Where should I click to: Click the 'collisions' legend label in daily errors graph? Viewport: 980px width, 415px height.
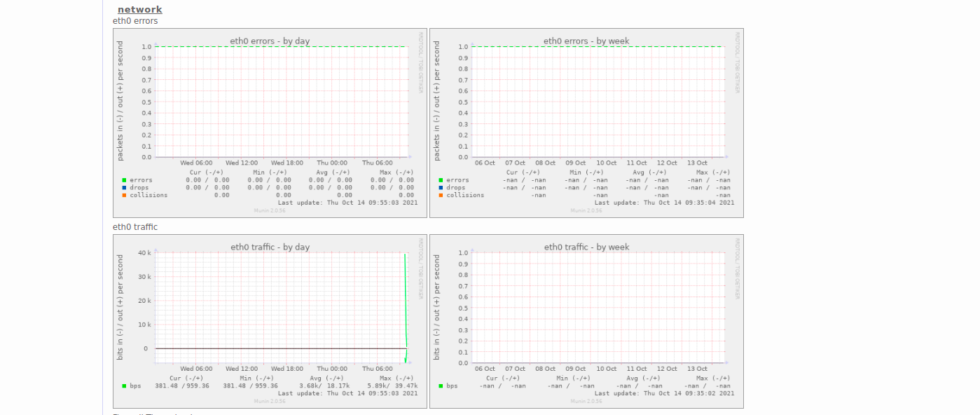tap(149, 195)
